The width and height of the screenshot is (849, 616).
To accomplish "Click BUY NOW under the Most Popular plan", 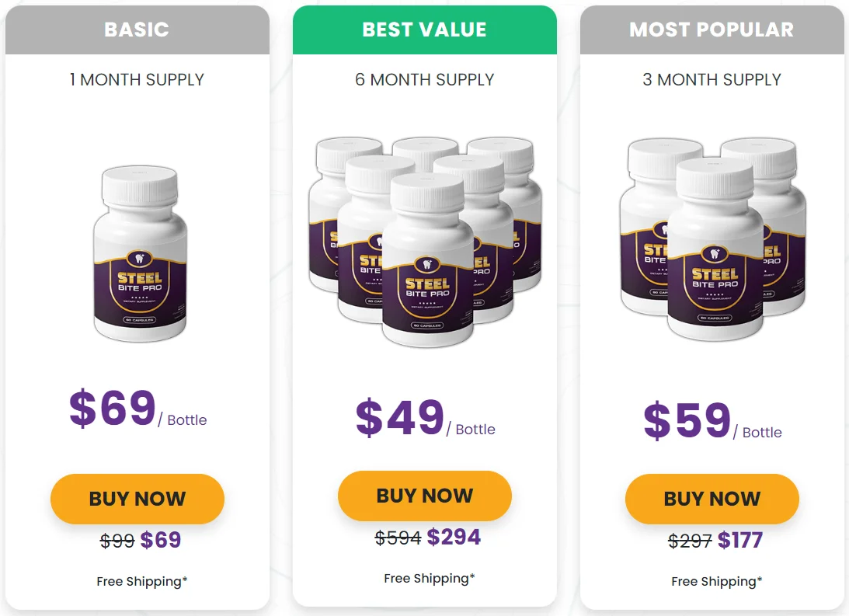I will [x=712, y=499].
